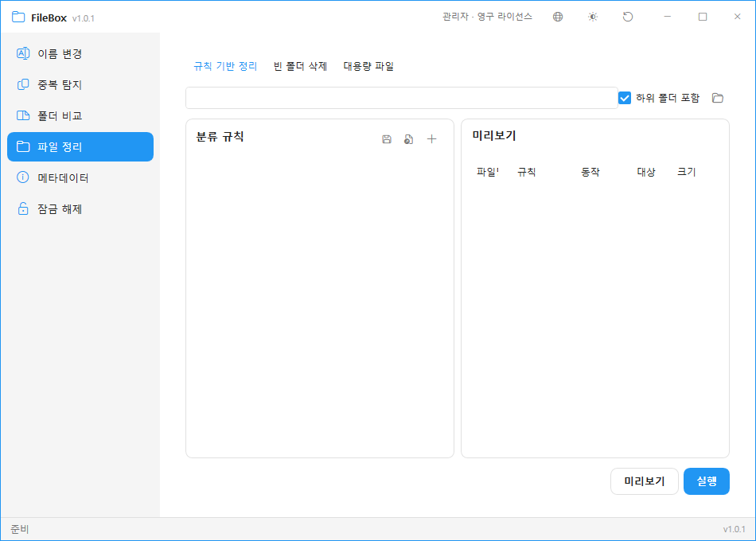Click the 미리보기 preview button
Image resolution: width=756 pixels, height=541 pixels.
tap(645, 481)
